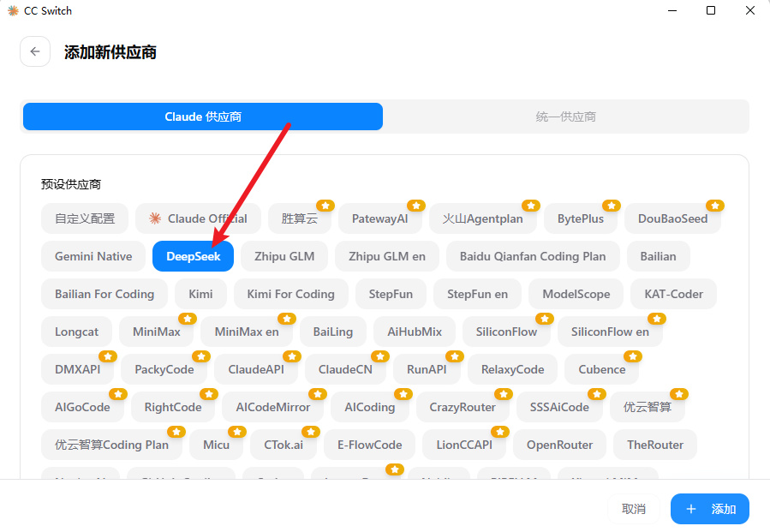Select the 自定义配置 preset
770x532 pixels.
coord(85,218)
